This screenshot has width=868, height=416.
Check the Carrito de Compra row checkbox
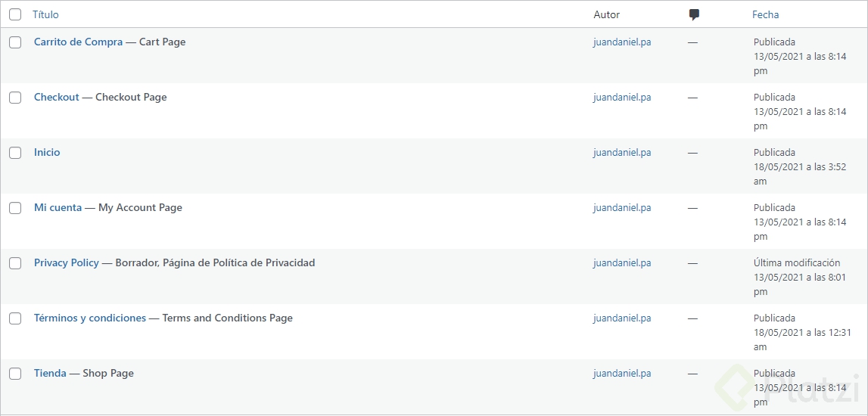15,42
